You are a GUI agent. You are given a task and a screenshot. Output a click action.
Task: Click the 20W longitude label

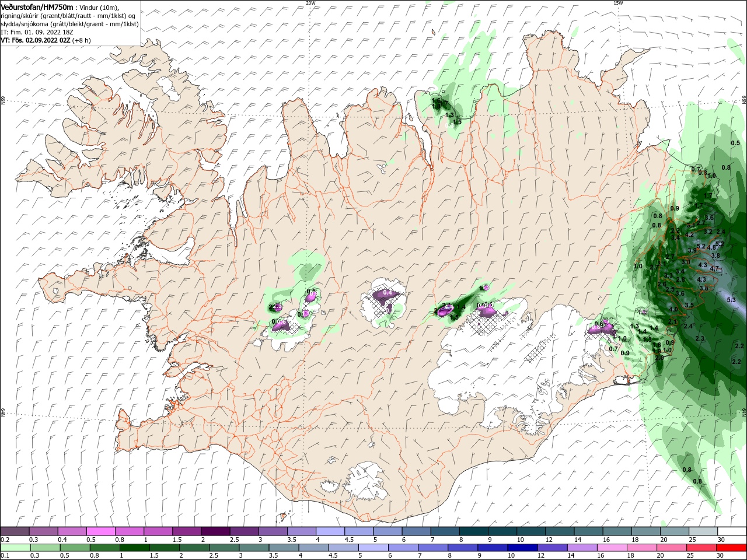[x=310, y=2]
